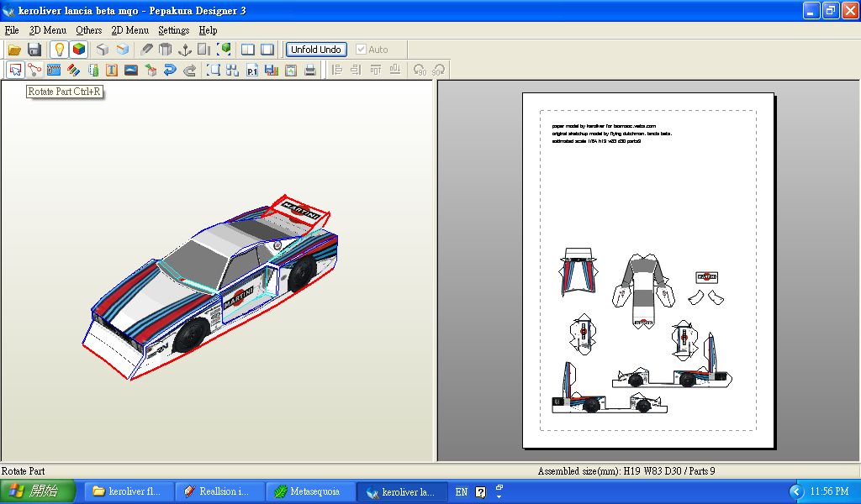Click the Open folder icon
The height and width of the screenshot is (504, 861).
point(14,50)
